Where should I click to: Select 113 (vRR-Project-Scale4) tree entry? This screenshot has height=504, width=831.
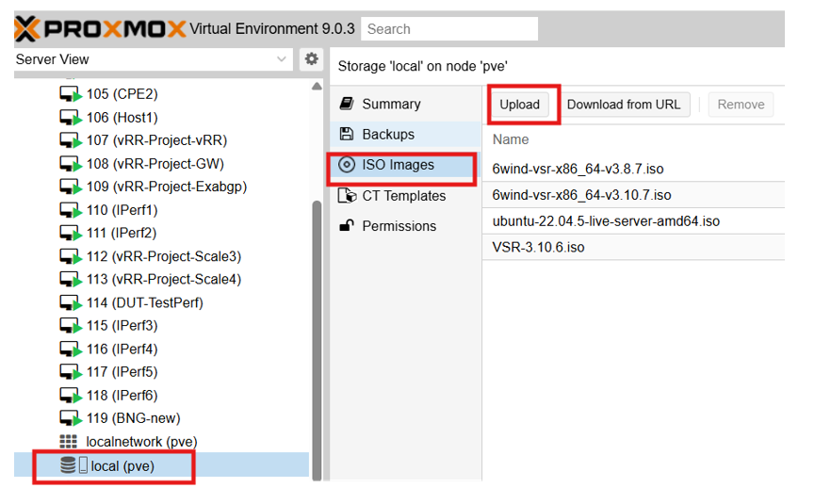pyautogui.click(x=164, y=279)
